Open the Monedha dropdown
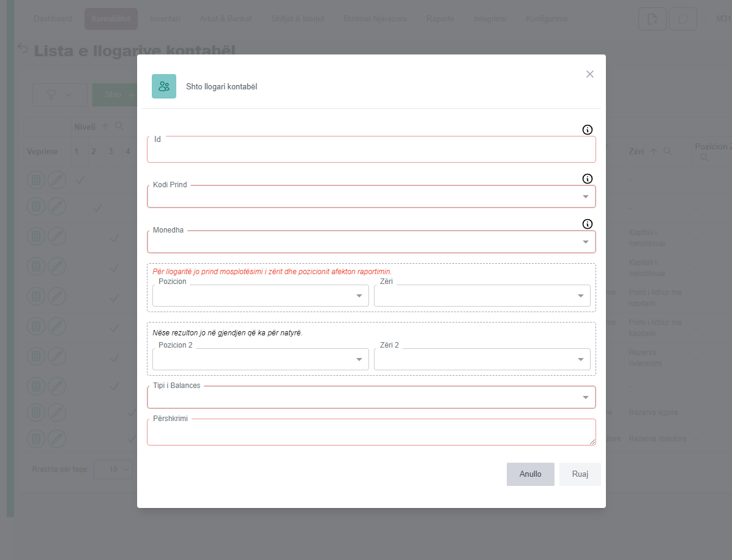This screenshot has width=732, height=560. tap(586, 242)
